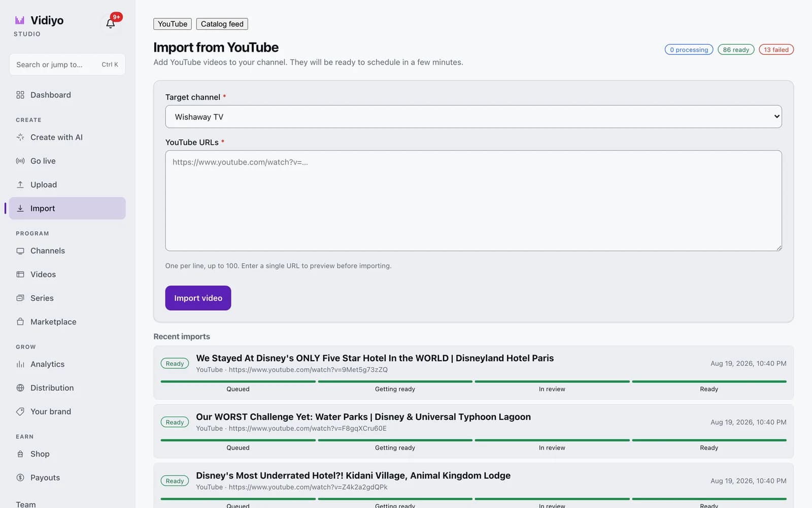812x508 pixels.
Task: Open the Marketplace page
Action: 67,322
